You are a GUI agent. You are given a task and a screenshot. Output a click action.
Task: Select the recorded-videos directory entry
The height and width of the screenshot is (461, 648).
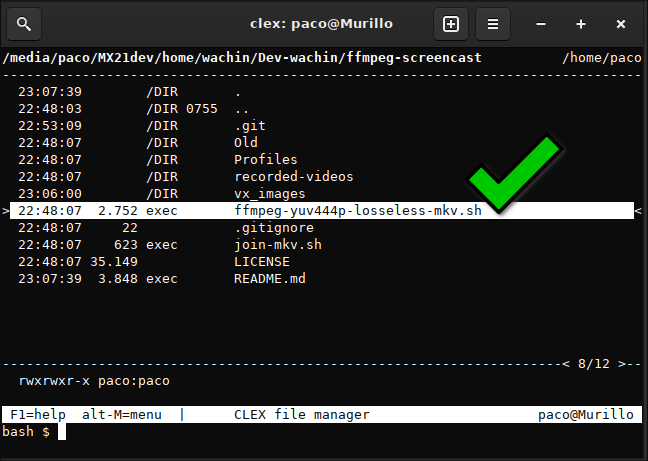pyautogui.click(x=322, y=176)
